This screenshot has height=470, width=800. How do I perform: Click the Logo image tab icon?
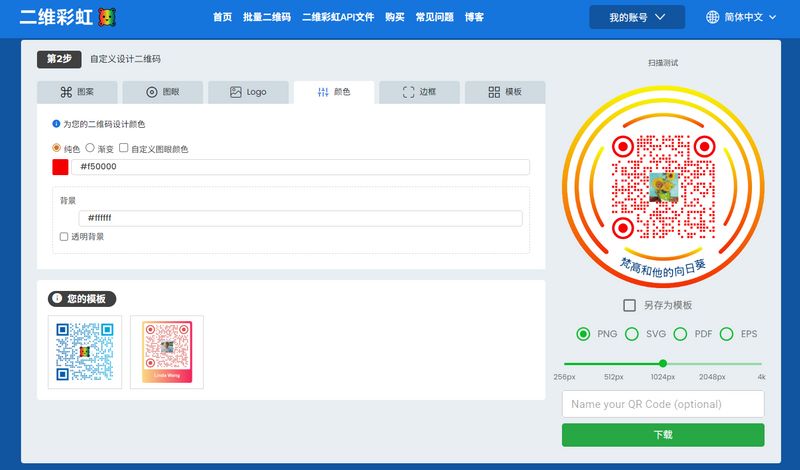[x=236, y=92]
